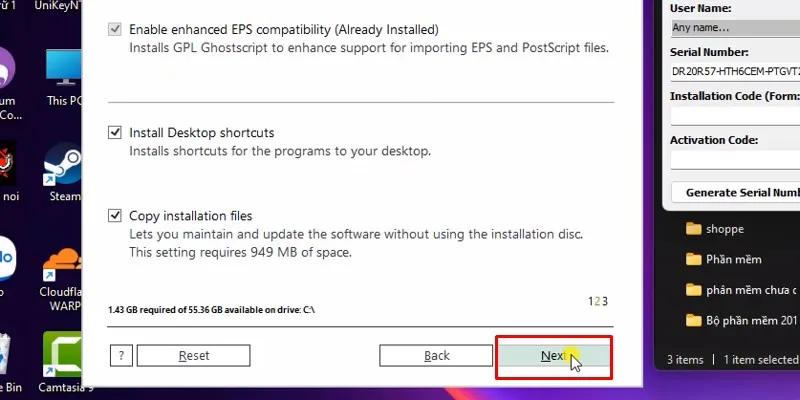800x400 pixels.
Task: Open the Steam desktop shortcut
Action: point(64,165)
